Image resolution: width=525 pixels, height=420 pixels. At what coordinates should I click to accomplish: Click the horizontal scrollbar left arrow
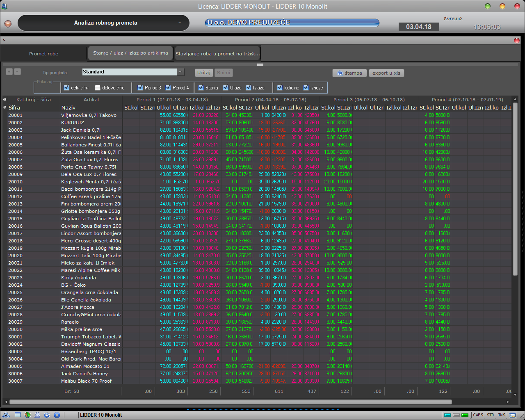pos(6,402)
